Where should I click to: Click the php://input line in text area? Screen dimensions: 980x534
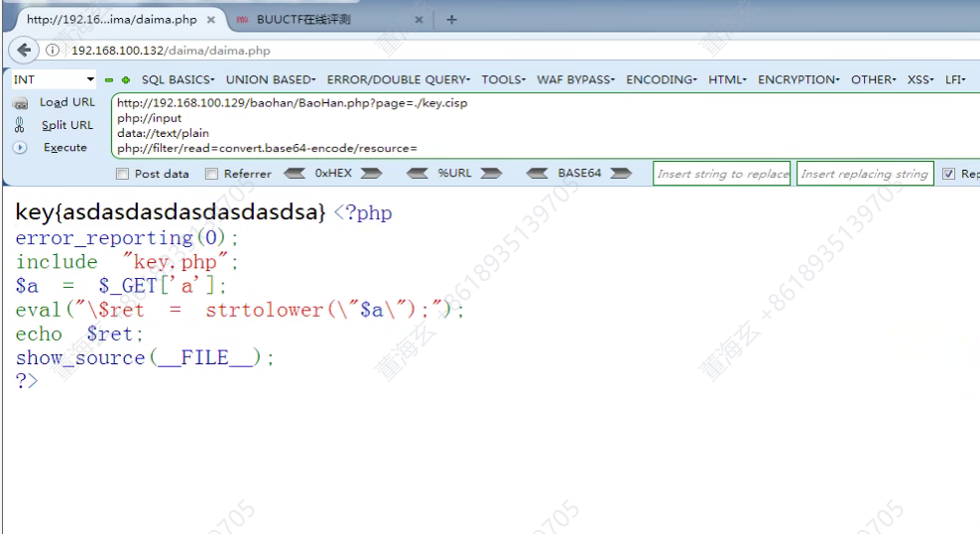(150, 118)
